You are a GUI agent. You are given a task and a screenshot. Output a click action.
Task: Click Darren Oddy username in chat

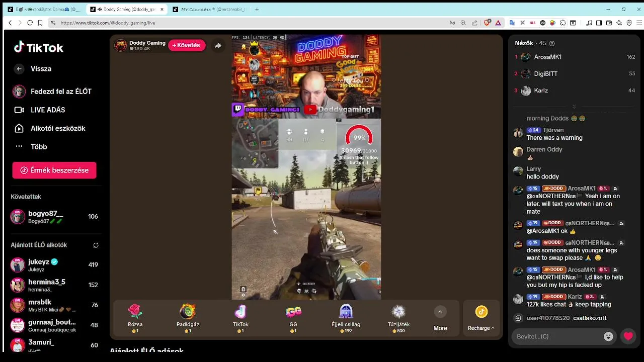click(x=544, y=150)
